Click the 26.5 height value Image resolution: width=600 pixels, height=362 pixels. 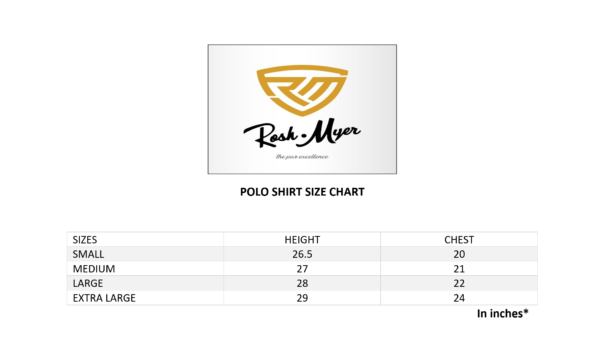302,254
